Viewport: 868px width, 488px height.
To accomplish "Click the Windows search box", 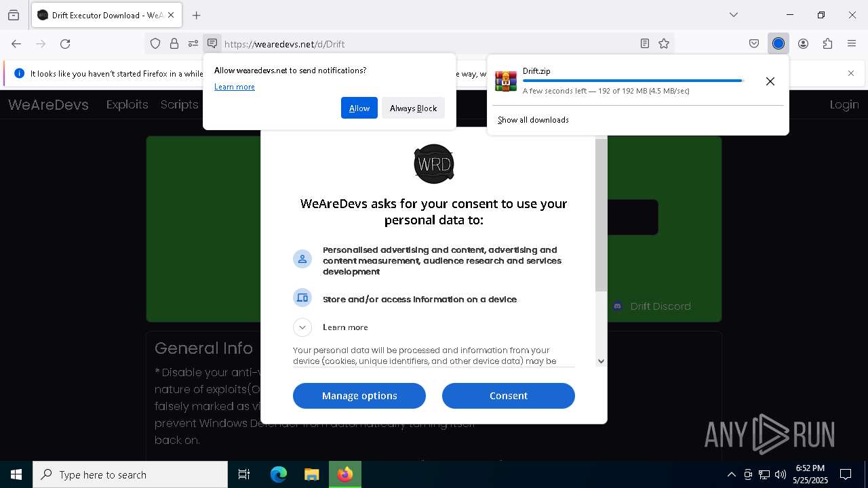I will 130,474.
